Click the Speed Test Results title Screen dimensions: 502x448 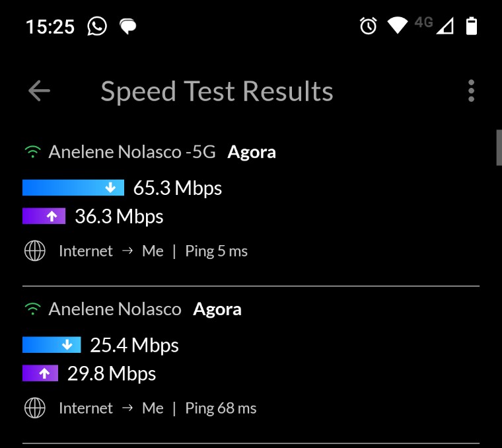(x=217, y=91)
